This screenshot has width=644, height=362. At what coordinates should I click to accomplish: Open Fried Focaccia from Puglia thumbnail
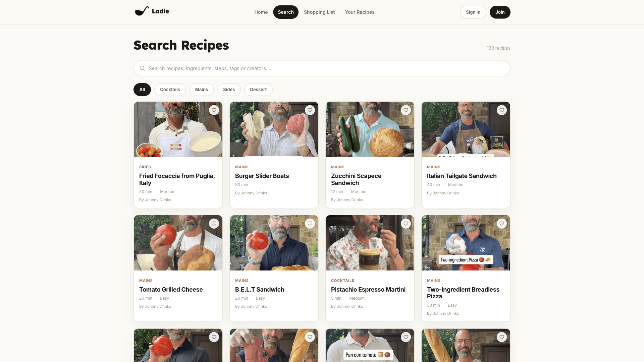(x=178, y=129)
